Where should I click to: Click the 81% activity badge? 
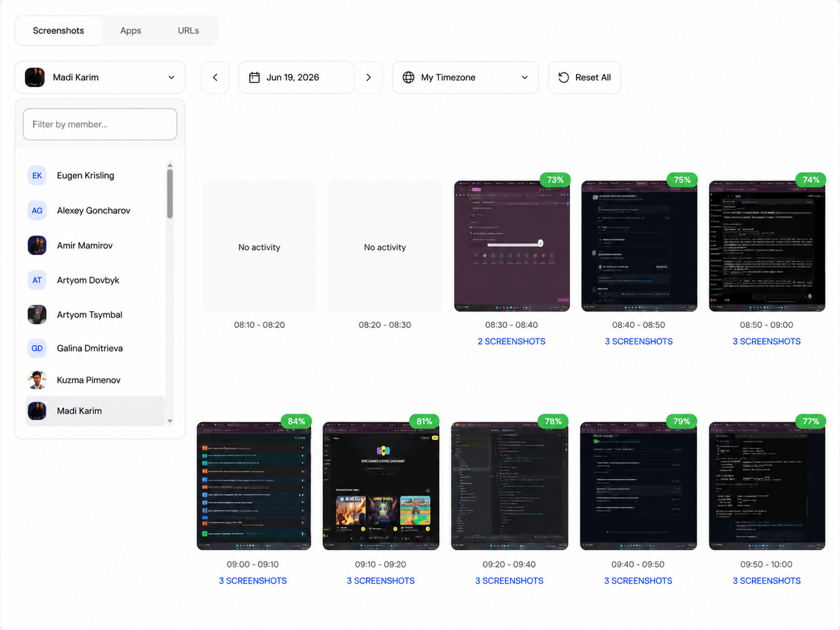point(424,421)
